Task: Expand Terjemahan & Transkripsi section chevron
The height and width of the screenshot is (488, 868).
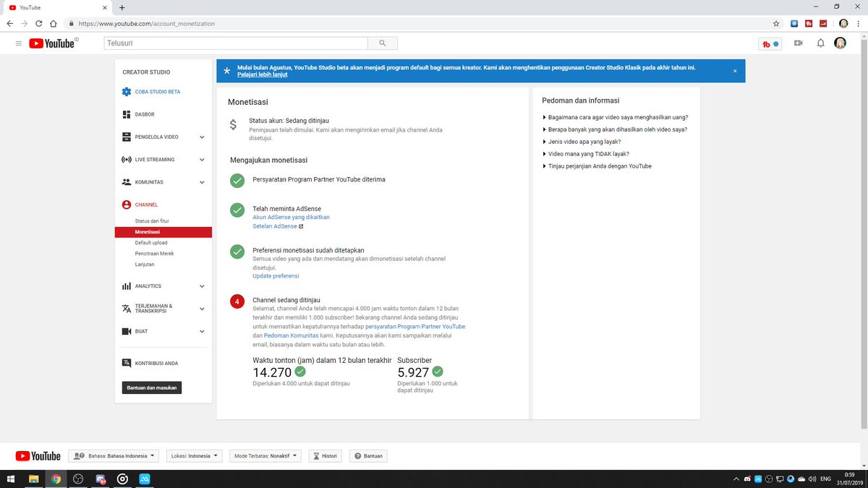Action: tap(202, 309)
